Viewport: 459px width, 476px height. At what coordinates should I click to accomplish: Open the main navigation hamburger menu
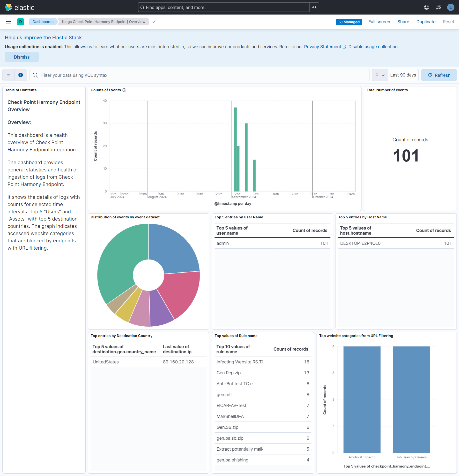[x=8, y=22]
